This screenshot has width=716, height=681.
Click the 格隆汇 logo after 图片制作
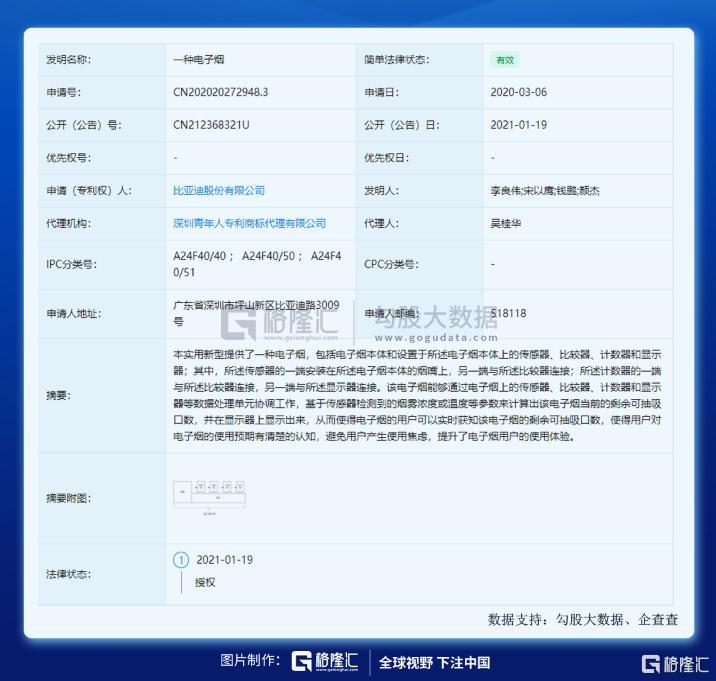click(325, 661)
